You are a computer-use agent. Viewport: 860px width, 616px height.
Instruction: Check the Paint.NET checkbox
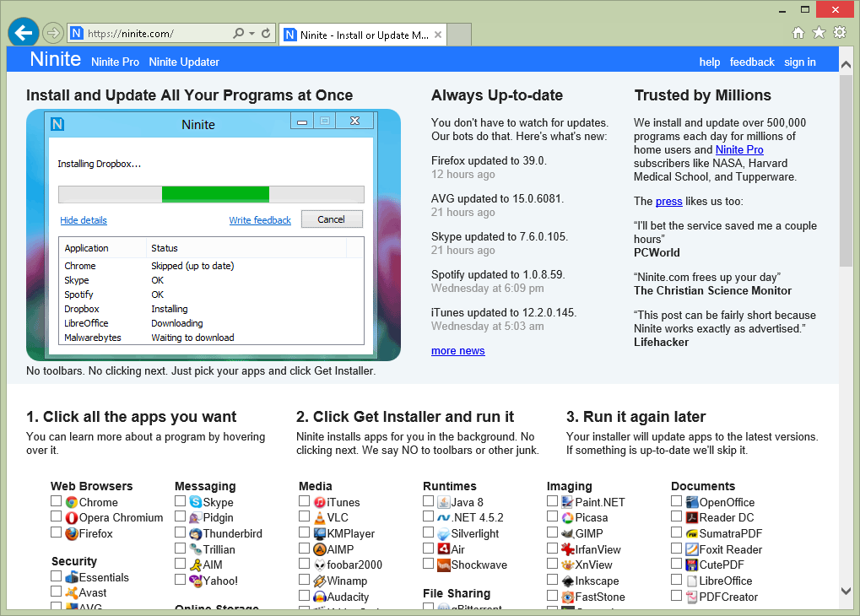552,500
